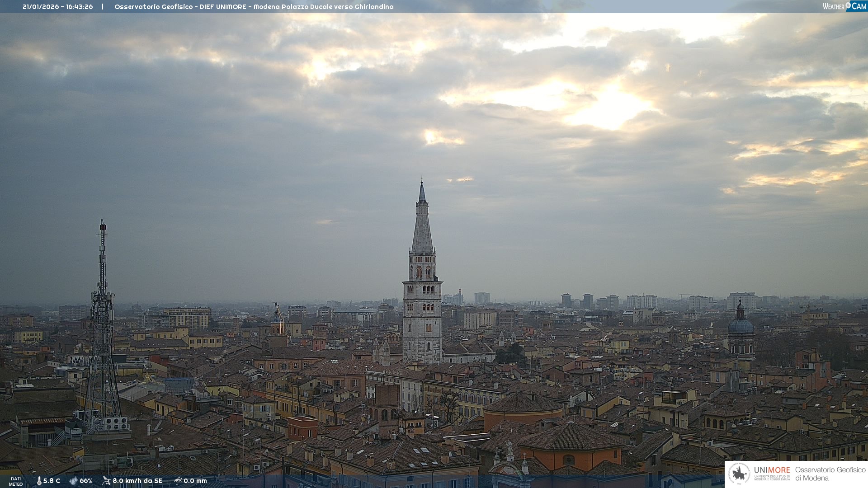Viewport: 868px width, 488px height.
Task: Click the wind anemometer icon
Action: [x=106, y=481]
